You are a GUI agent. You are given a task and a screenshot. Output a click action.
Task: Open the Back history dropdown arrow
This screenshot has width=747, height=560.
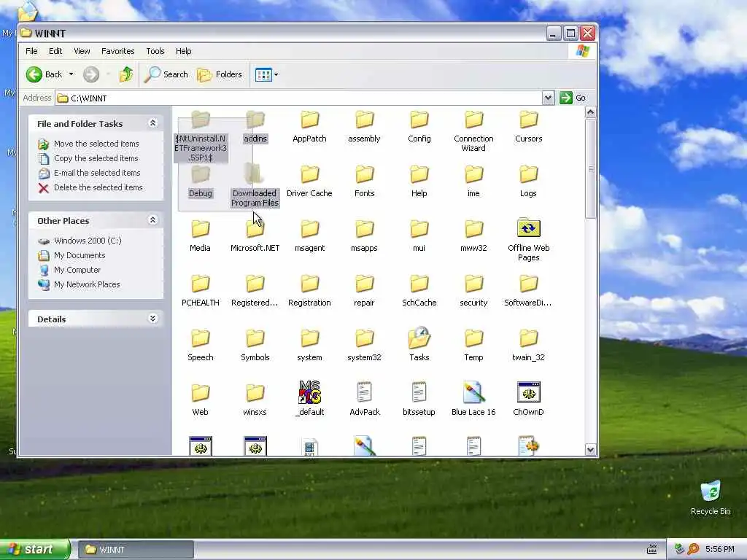click(71, 74)
